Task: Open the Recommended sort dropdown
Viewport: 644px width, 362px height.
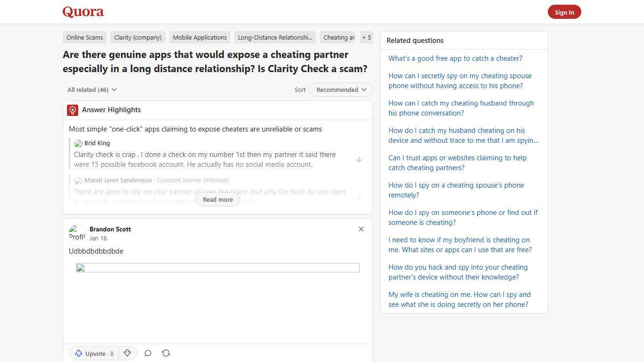Action: [x=340, y=90]
